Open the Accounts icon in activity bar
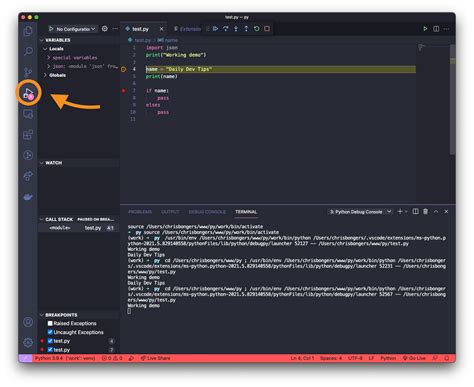 point(28,322)
